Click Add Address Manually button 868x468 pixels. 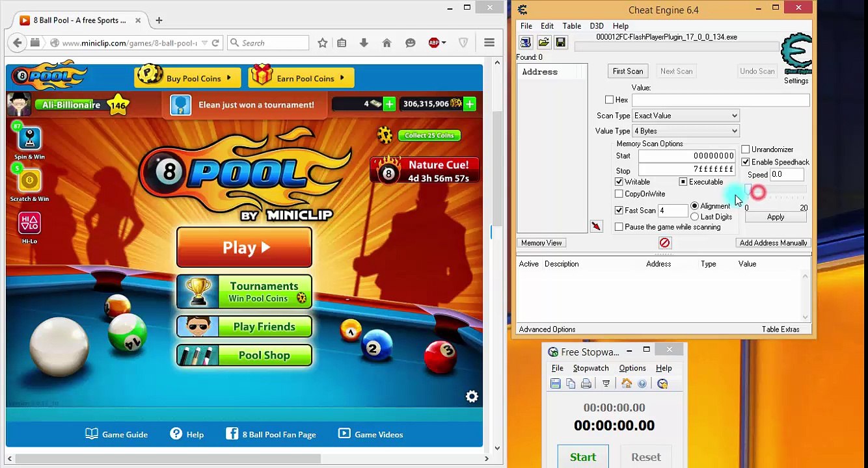click(x=774, y=243)
